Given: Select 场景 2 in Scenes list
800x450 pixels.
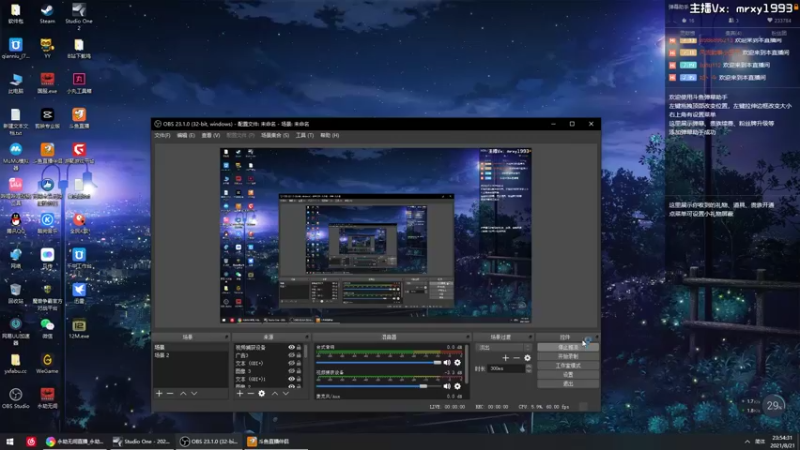Looking at the screenshot, I should tap(190, 355).
